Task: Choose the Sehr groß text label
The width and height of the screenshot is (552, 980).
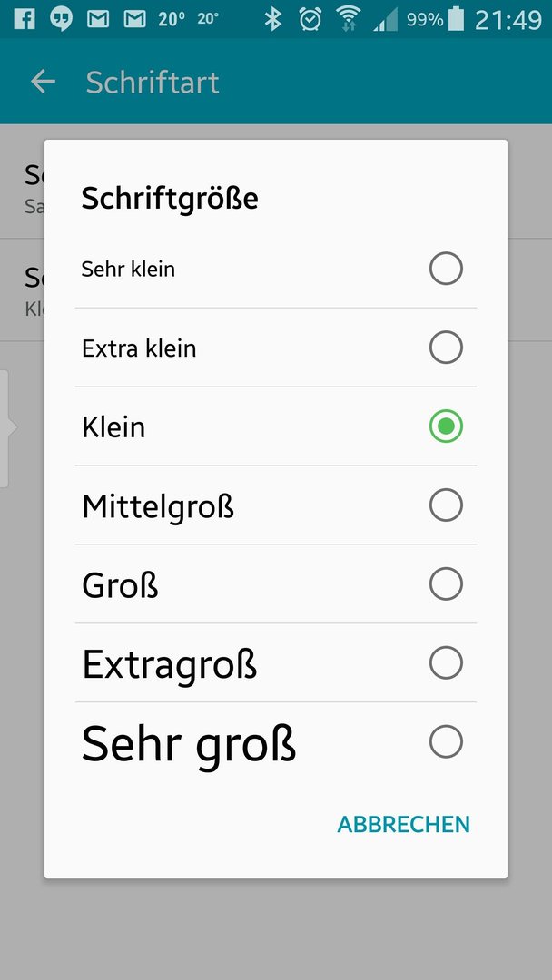Action: click(x=189, y=744)
